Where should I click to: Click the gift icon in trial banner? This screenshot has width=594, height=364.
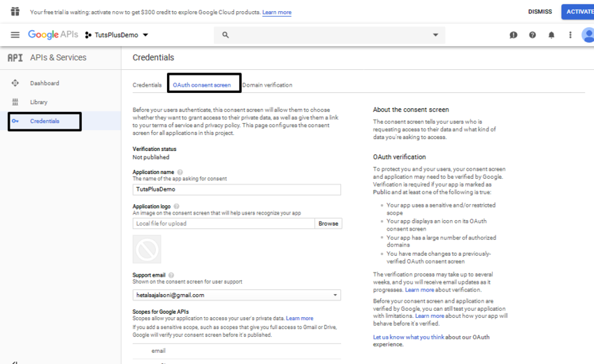pyautogui.click(x=15, y=12)
